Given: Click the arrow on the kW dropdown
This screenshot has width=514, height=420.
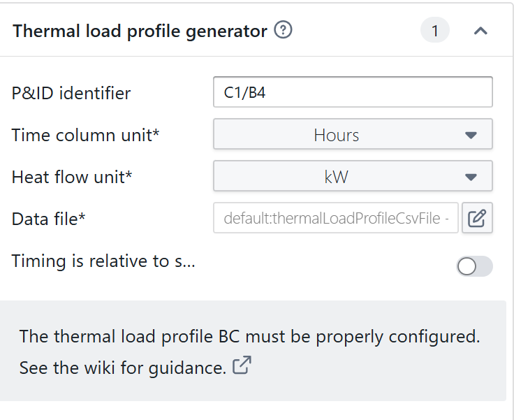Looking at the screenshot, I should pos(471,177).
